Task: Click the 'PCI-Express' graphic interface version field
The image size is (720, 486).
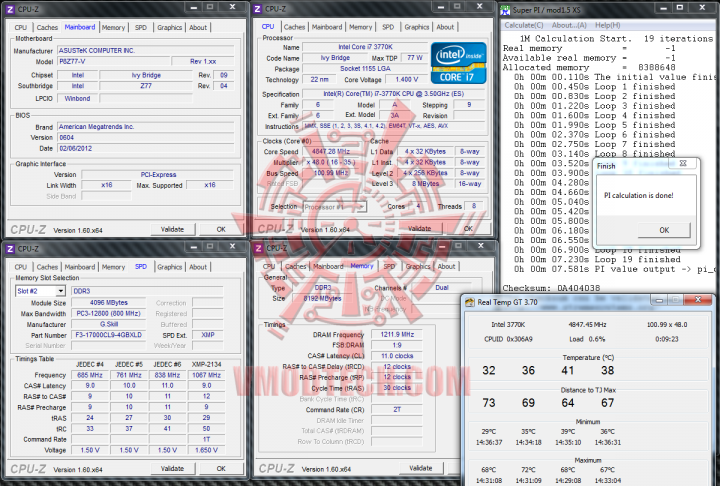Action: 158,175
